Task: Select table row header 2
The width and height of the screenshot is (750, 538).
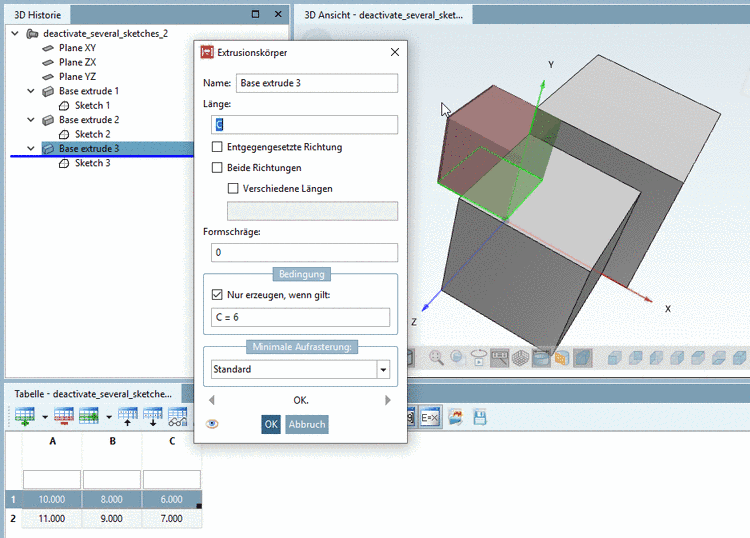Action: [x=13, y=518]
